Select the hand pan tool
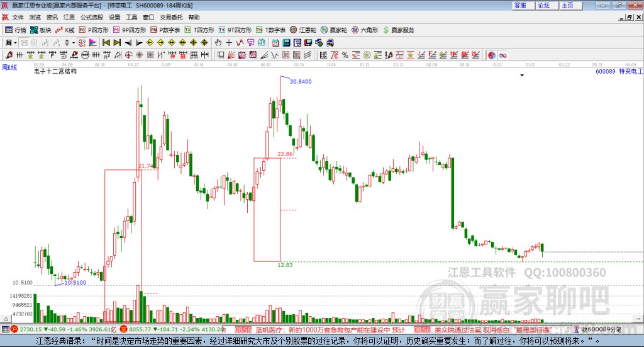This screenshot has height=347, width=644. coord(218,43)
